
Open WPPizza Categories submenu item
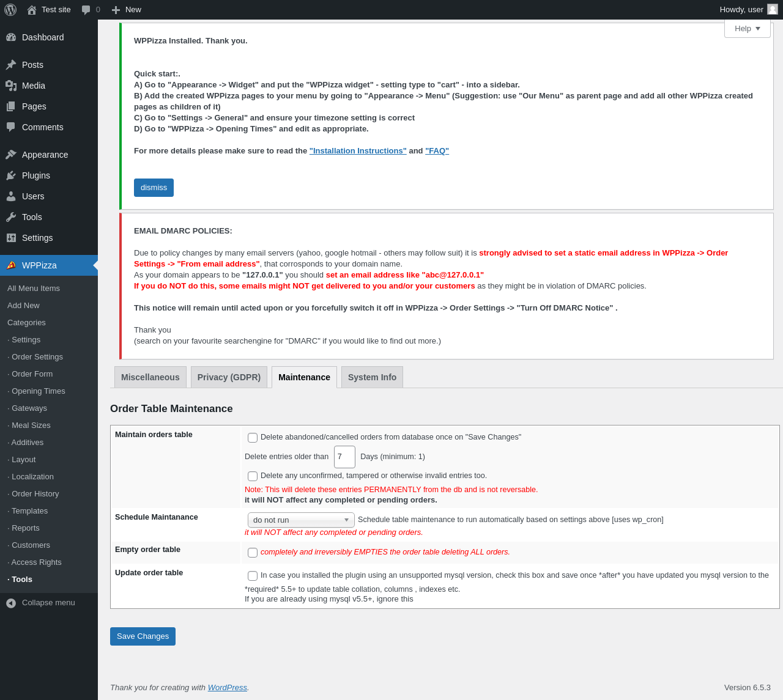click(26, 322)
